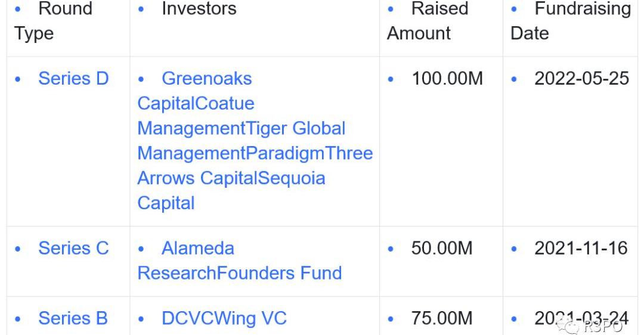Open the Series D round link
This screenshot has height=335, width=644.
73,79
